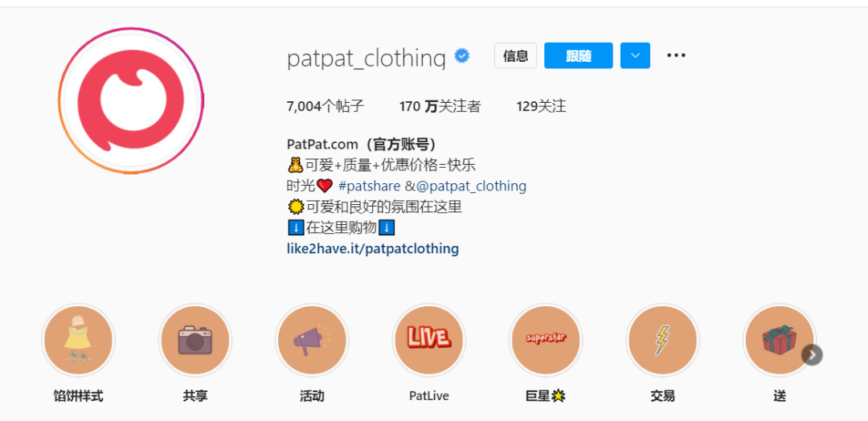Follow the @patpat_clothing mention link
This screenshot has width=868, height=421.
click(471, 186)
